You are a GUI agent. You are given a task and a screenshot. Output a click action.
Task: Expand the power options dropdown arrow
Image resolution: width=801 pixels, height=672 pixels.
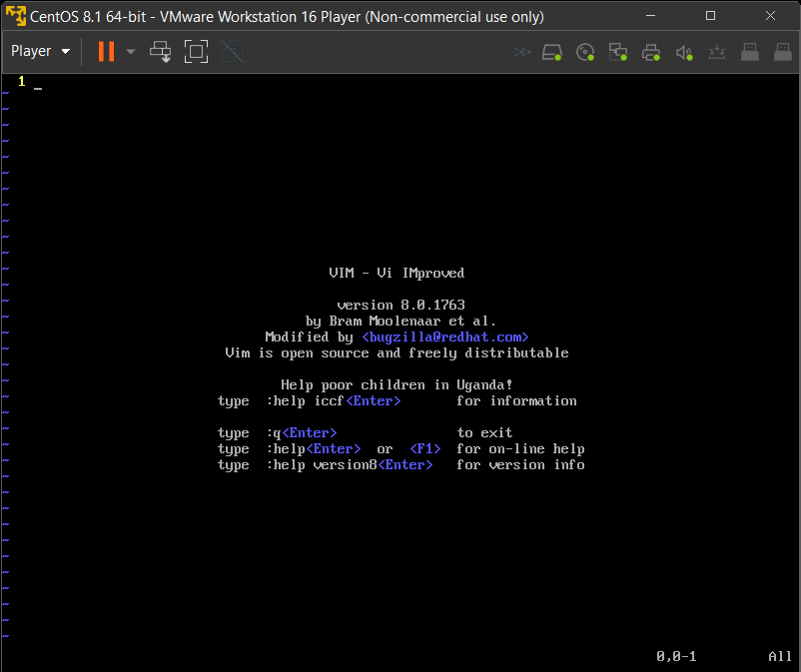tap(131, 52)
